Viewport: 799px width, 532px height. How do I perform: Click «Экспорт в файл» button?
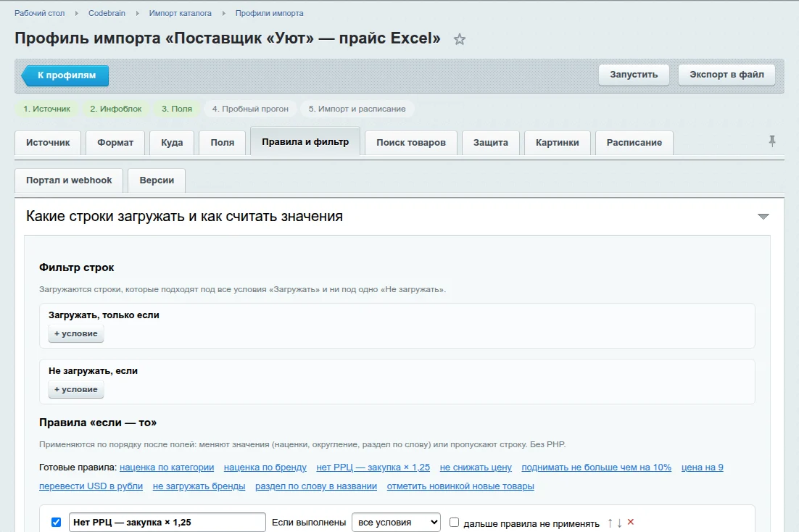click(x=726, y=75)
